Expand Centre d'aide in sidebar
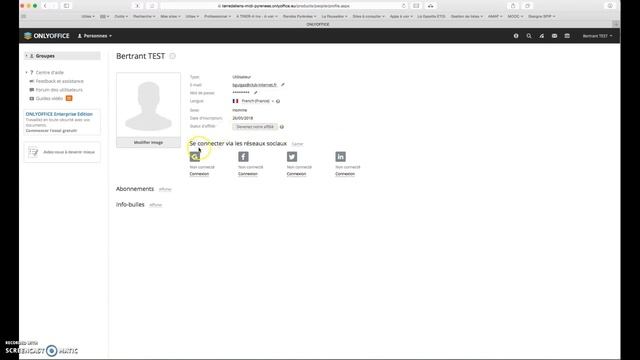The height and width of the screenshot is (360, 640). click(49, 73)
